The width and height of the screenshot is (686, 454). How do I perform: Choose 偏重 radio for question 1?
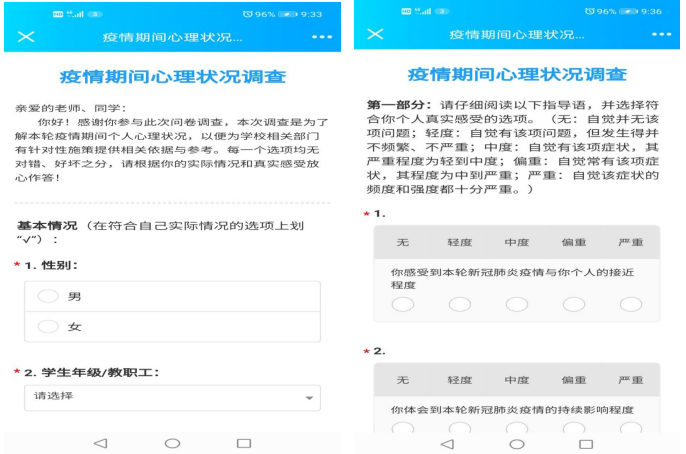click(x=574, y=304)
